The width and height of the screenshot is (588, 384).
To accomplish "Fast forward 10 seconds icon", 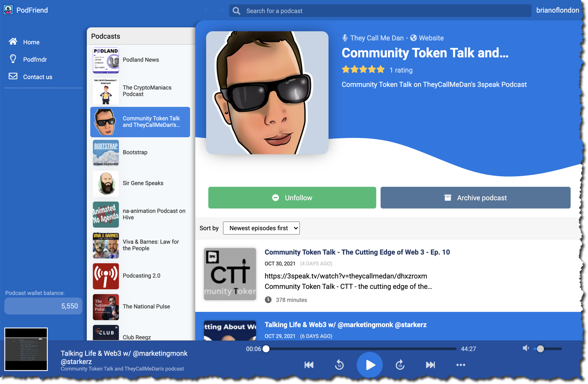I will [x=400, y=365].
